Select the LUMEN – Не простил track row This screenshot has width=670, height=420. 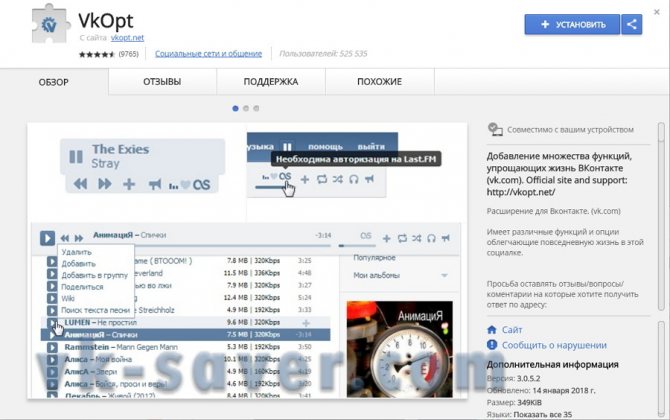[185, 322]
